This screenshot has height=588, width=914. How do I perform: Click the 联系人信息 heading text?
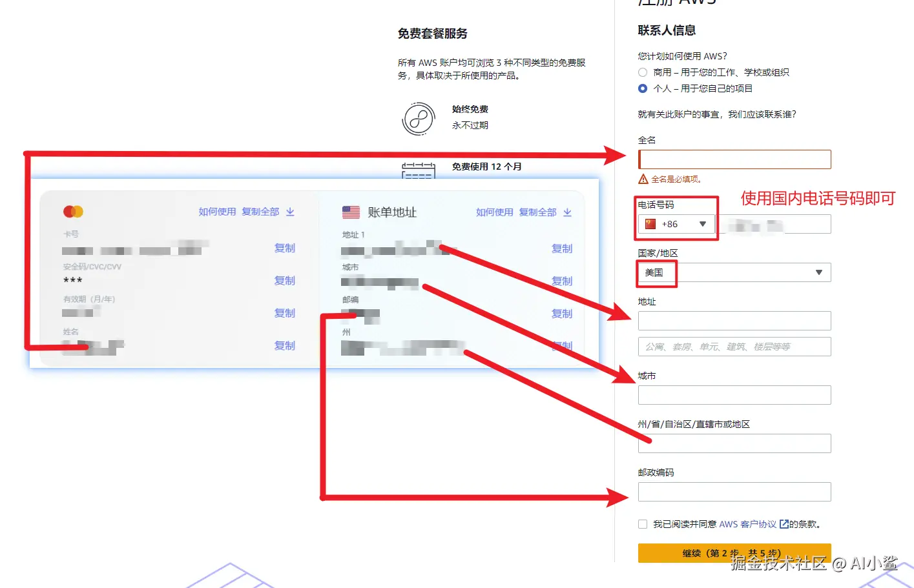point(667,30)
